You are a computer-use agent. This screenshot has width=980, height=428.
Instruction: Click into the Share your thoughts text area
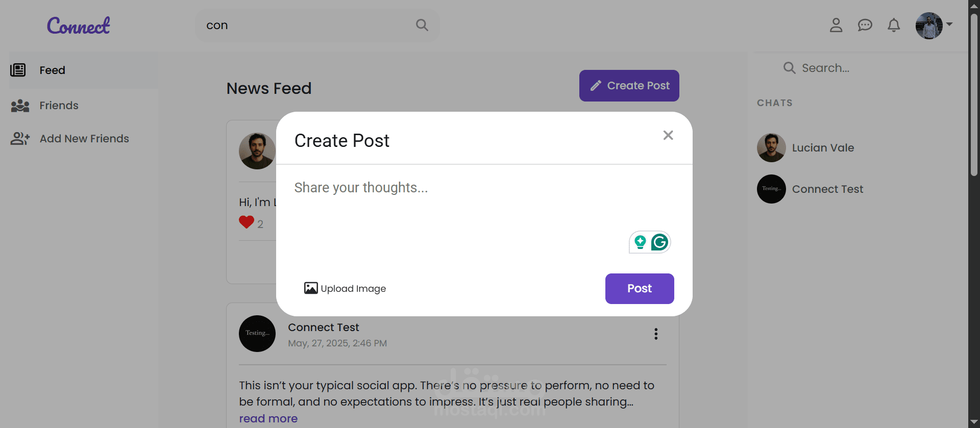point(484,214)
